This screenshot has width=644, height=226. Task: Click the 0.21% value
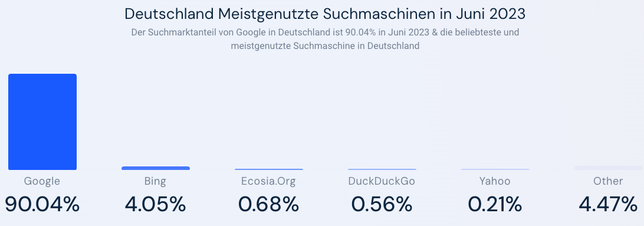coord(495,204)
